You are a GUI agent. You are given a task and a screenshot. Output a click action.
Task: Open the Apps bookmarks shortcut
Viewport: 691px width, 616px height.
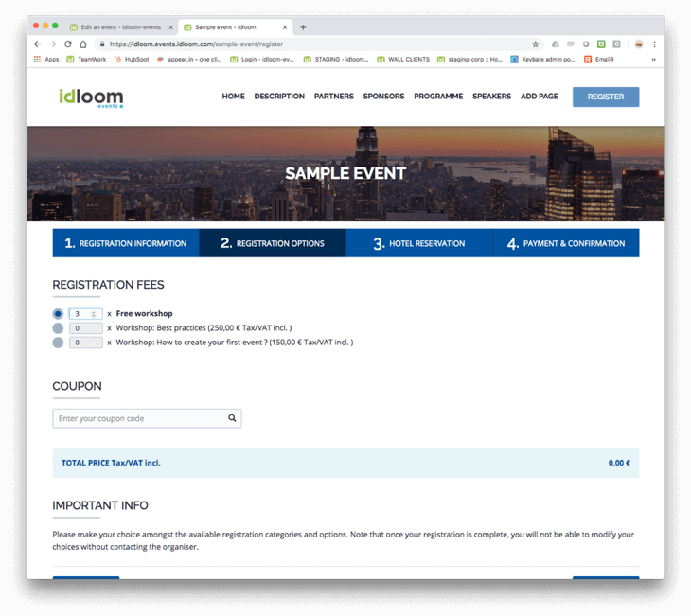coord(46,59)
